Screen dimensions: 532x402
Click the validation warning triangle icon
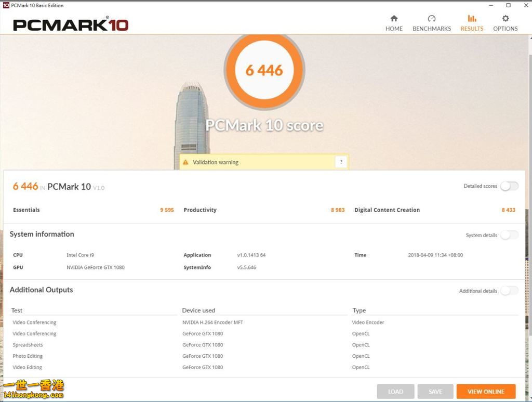pyautogui.click(x=185, y=162)
